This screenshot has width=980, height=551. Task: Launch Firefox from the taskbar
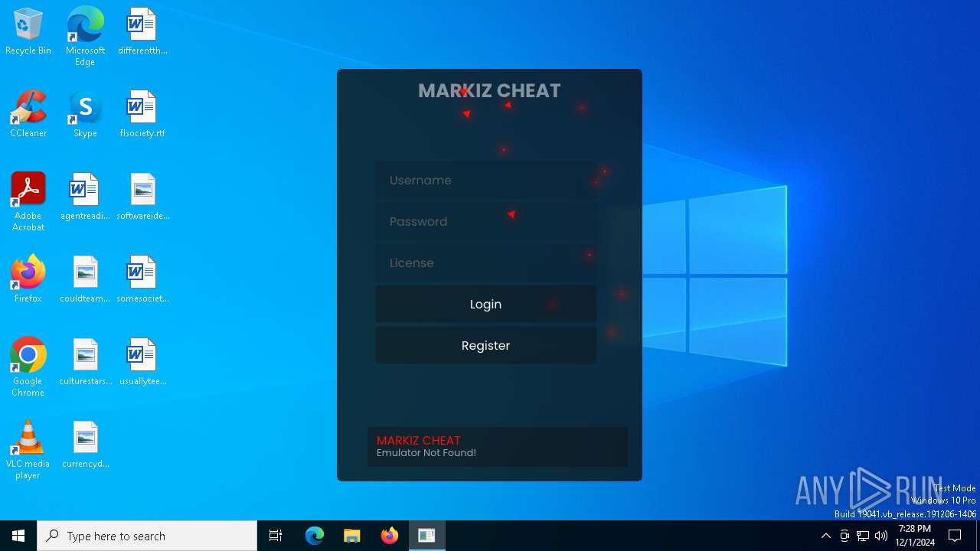click(390, 536)
